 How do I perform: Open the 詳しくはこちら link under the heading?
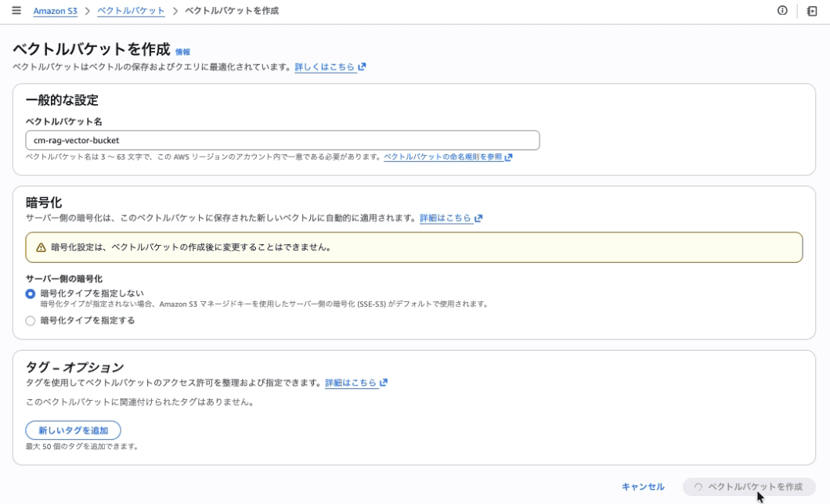click(324, 67)
